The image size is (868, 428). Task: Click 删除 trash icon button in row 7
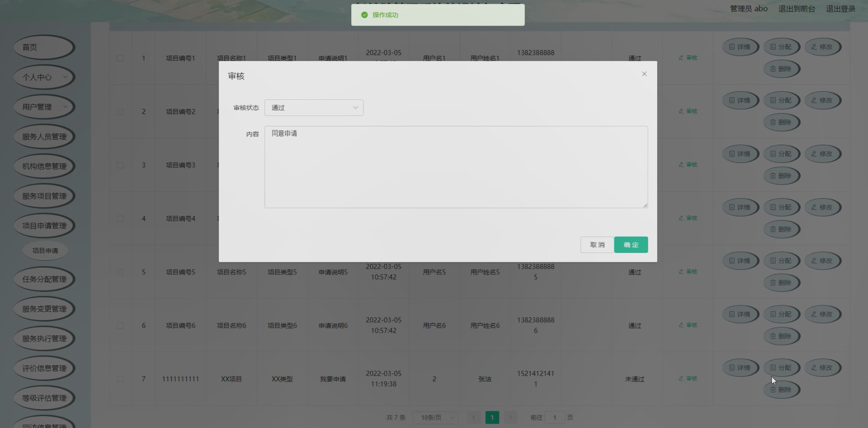click(x=781, y=390)
